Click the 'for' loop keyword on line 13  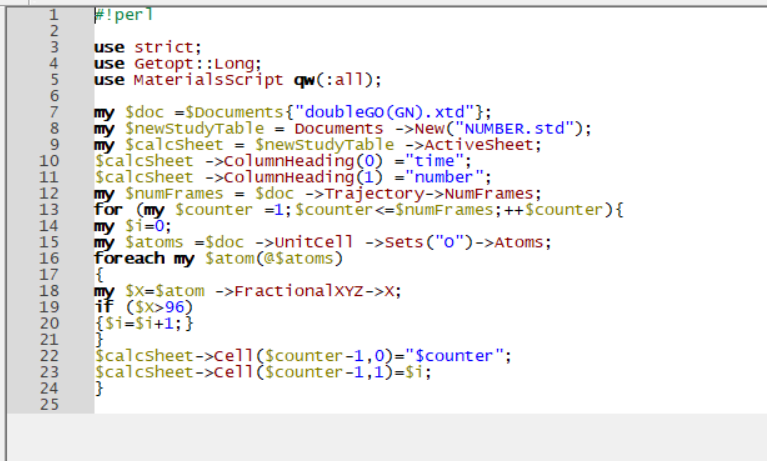(108, 209)
